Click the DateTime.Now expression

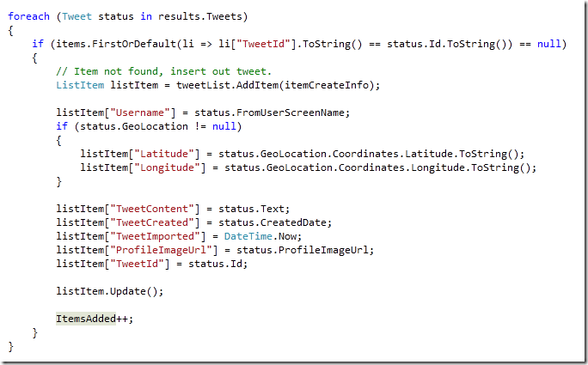pyautogui.click(x=262, y=236)
